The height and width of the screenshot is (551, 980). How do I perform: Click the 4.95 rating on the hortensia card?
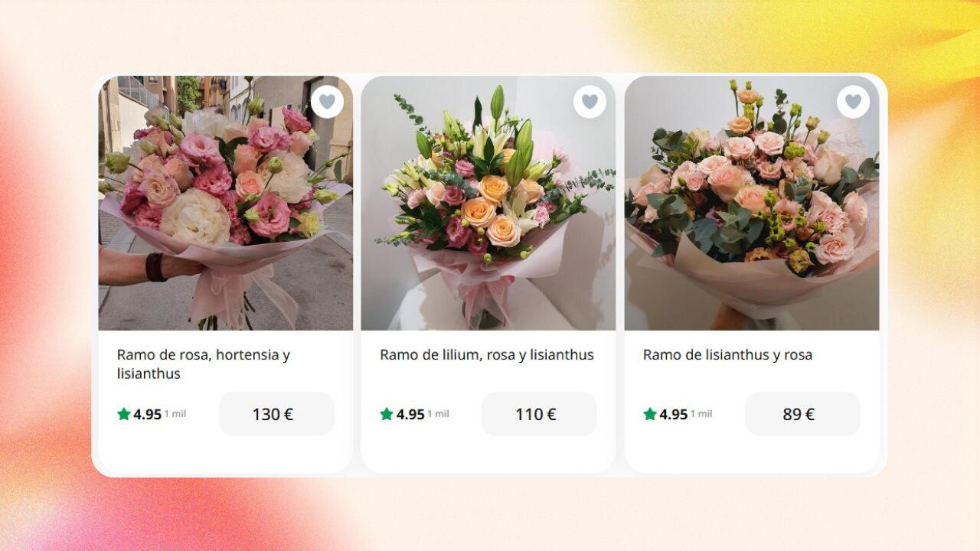coord(148,415)
